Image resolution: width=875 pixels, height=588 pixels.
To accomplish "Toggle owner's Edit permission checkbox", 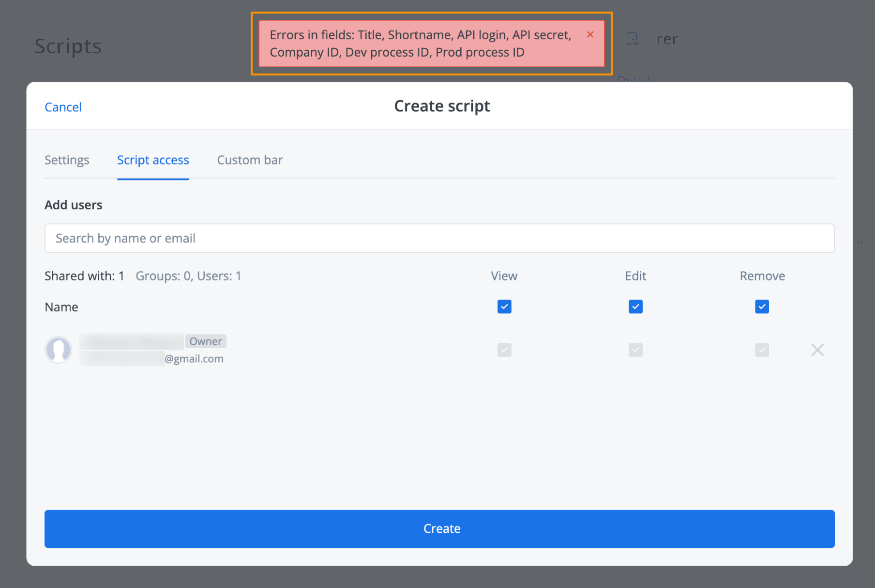I will tap(635, 350).
